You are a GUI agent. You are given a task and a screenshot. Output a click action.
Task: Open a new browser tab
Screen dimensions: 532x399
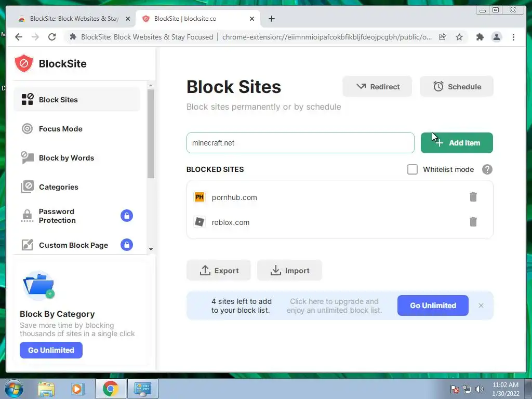271,19
